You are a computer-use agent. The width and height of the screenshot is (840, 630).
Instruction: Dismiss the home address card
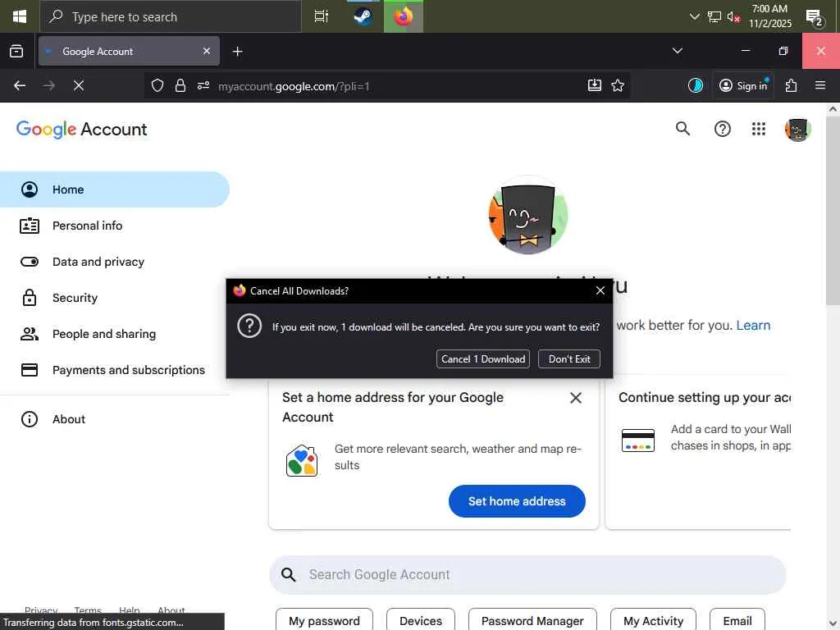coord(576,398)
